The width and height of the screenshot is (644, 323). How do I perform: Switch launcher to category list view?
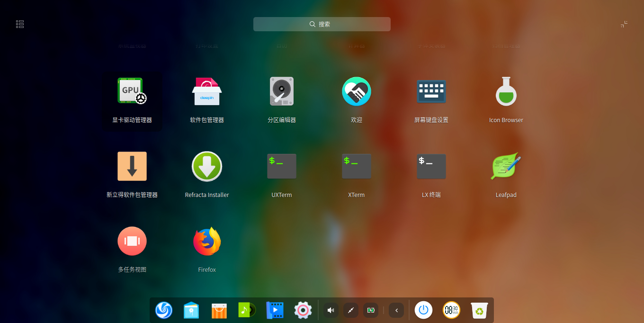pos(20,24)
